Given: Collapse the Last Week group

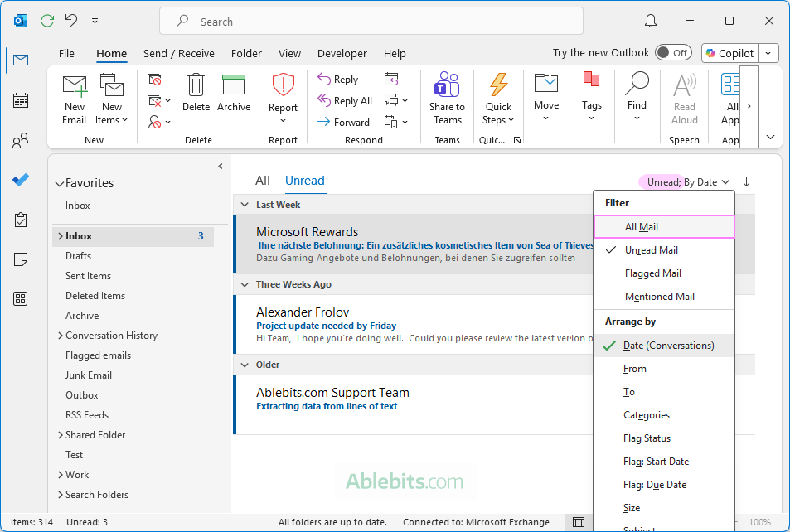Looking at the screenshot, I should click(245, 205).
